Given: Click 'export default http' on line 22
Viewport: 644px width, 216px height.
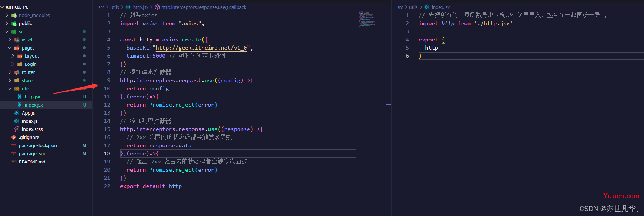Looking at the screenshot, I should [x=151, y=186].
